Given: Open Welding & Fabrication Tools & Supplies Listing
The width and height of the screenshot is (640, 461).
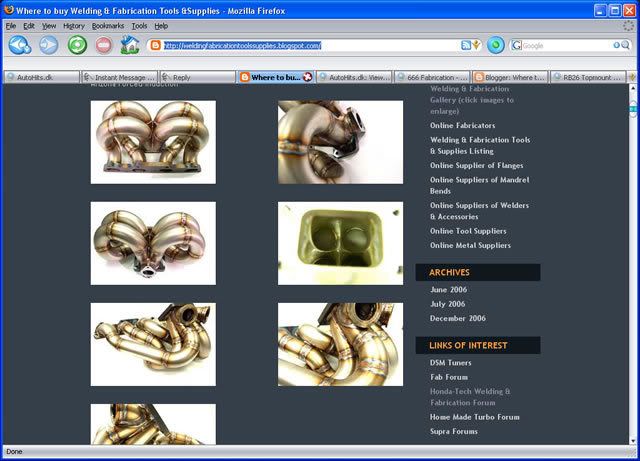Looking at the screenshot, I should (x=480, y=145).
